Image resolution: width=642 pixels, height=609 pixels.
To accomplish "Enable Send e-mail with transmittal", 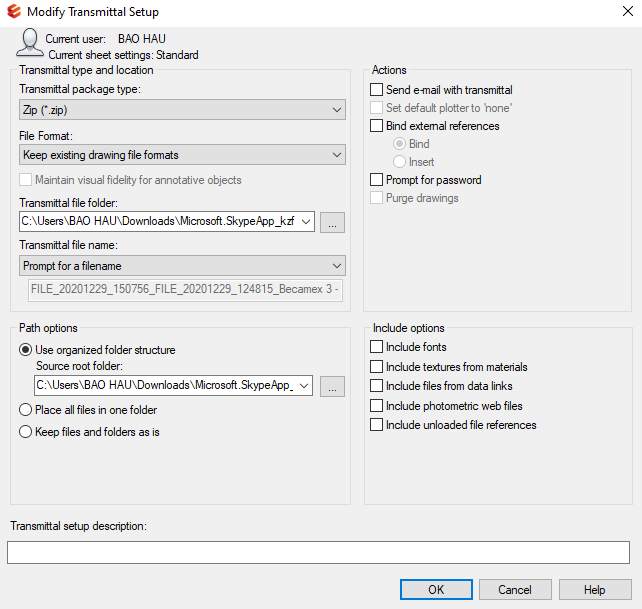I will tap(377, 90).
